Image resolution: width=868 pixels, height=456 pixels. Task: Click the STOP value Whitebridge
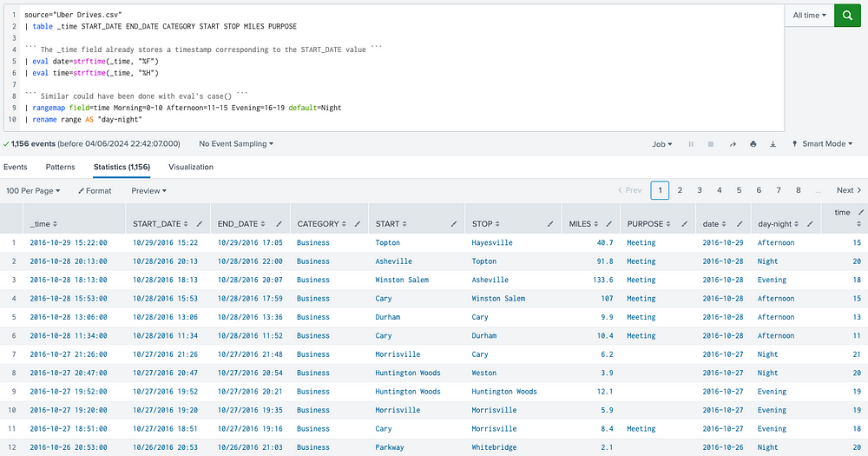(495, 447)
